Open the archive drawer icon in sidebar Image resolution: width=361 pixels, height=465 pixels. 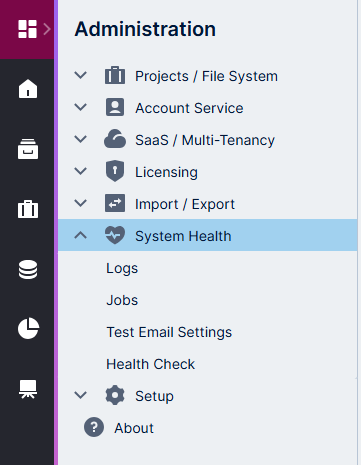coord(28,149)
